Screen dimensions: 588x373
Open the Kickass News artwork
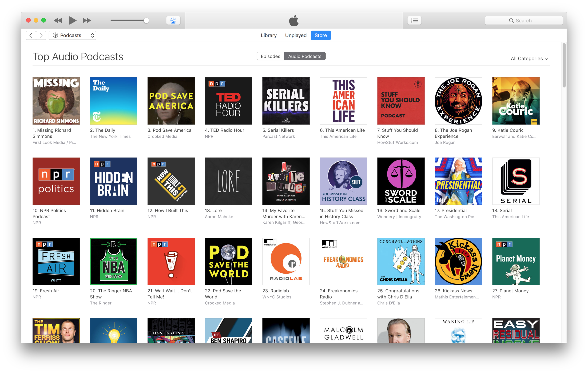coord(458,262)
